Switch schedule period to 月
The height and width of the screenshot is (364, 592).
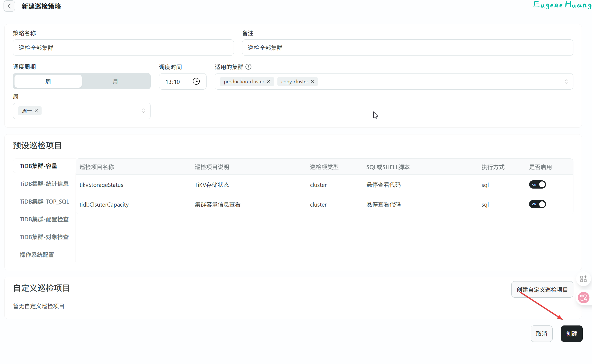(x=115, y=81)
